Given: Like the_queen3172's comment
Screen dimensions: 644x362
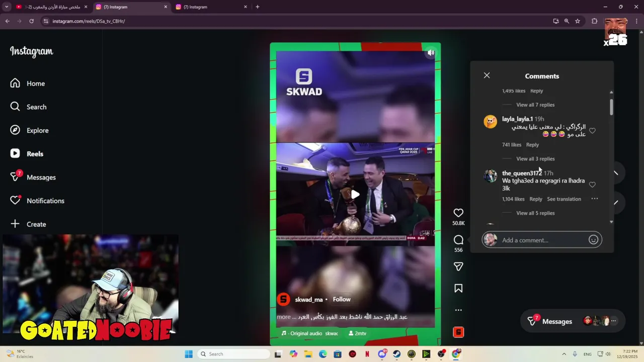Looking at the screenshot, I should click(592, 185).
